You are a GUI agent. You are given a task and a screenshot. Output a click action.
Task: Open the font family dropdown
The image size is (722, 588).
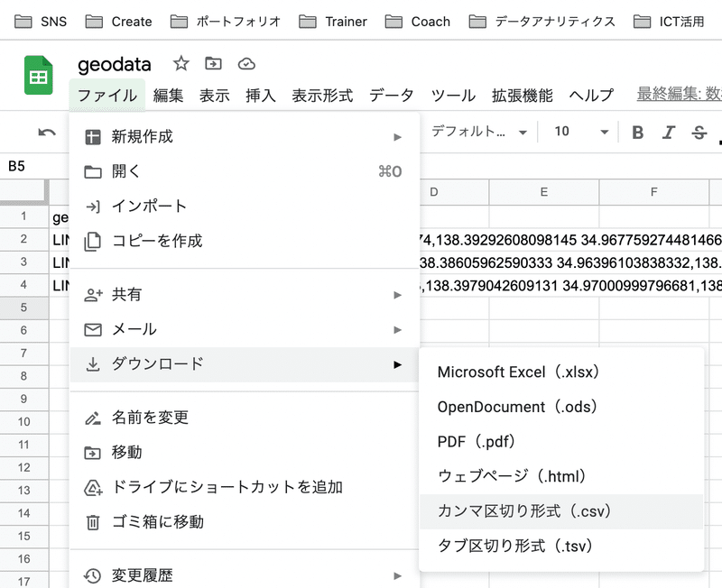coord(478,133)
